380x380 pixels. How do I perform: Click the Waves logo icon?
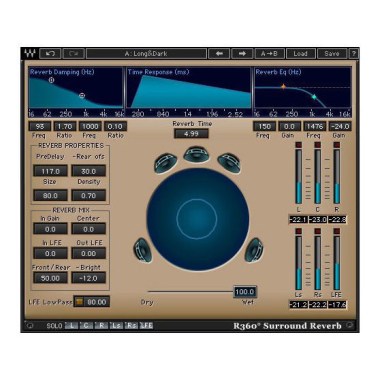(30, 54)
